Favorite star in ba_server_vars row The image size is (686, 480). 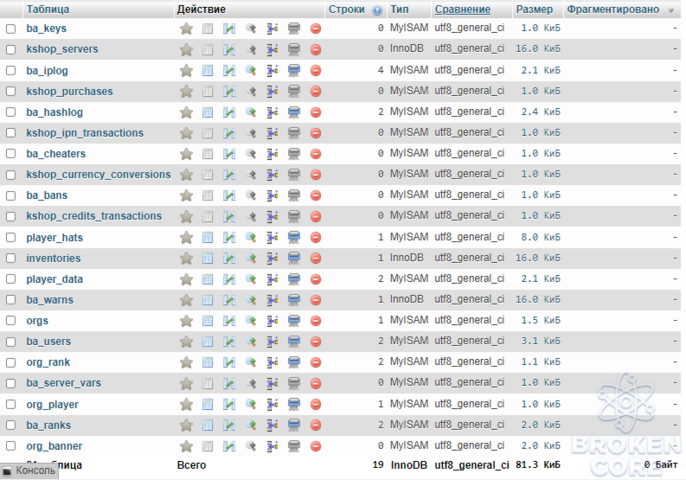(x=186, y=384)
